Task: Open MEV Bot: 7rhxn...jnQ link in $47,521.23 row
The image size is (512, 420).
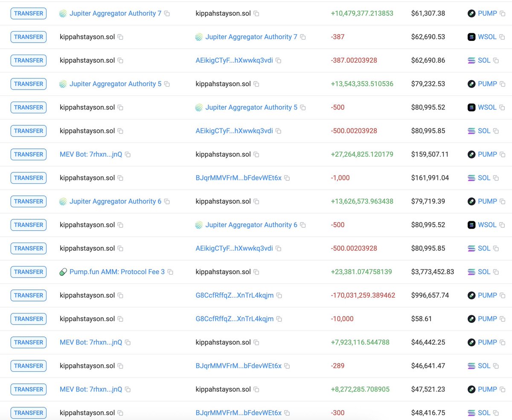Action: pos(91,389)
